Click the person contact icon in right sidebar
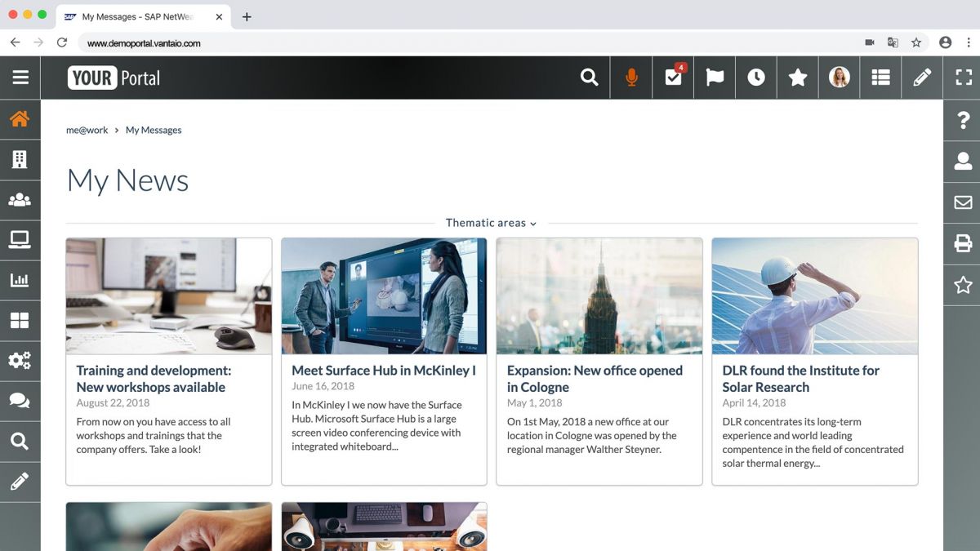The image size is (980, 551). [x=963, y=161]
